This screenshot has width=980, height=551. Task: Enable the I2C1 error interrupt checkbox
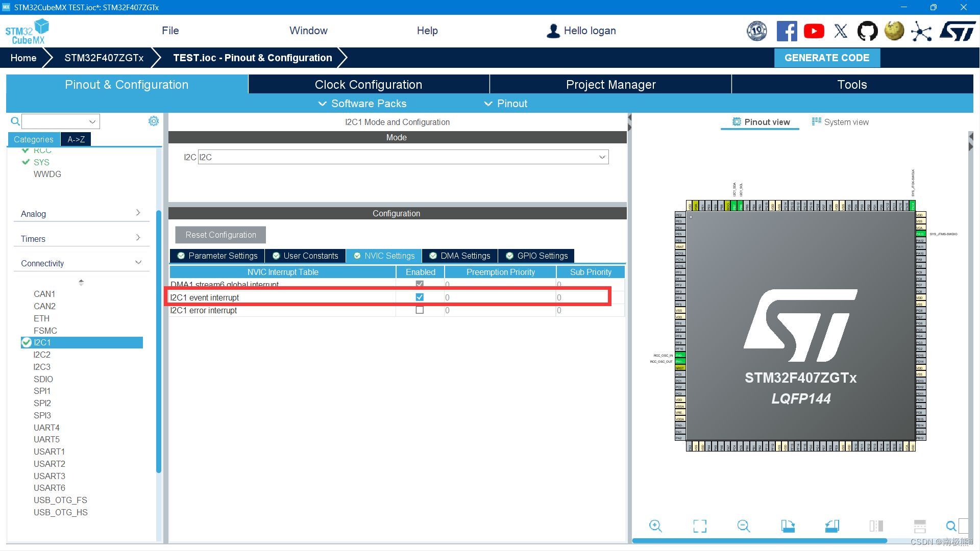click(x=420, y=310)
